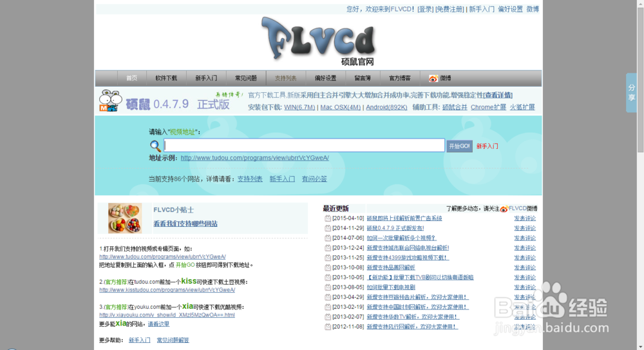The height and width of the screenshot is (350, 644).
Task: Open 硕鼠0.4.7.9 正式版发布 news link
Action: 395,228
